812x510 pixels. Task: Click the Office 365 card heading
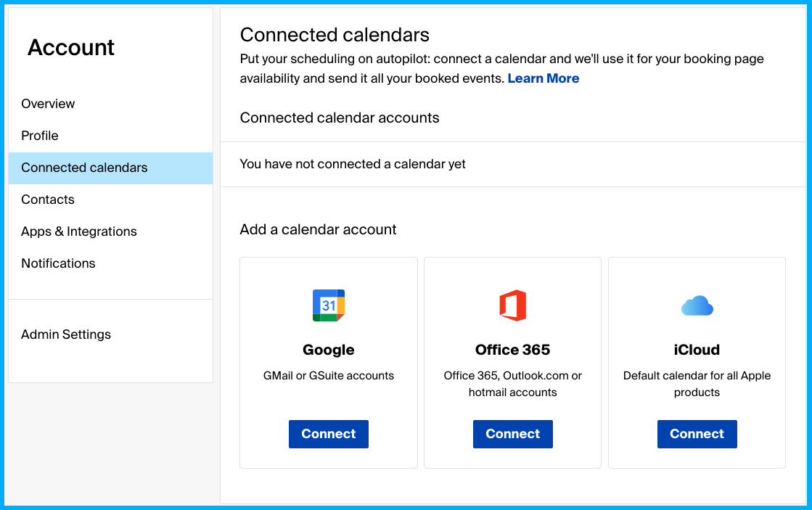(512, 350)
